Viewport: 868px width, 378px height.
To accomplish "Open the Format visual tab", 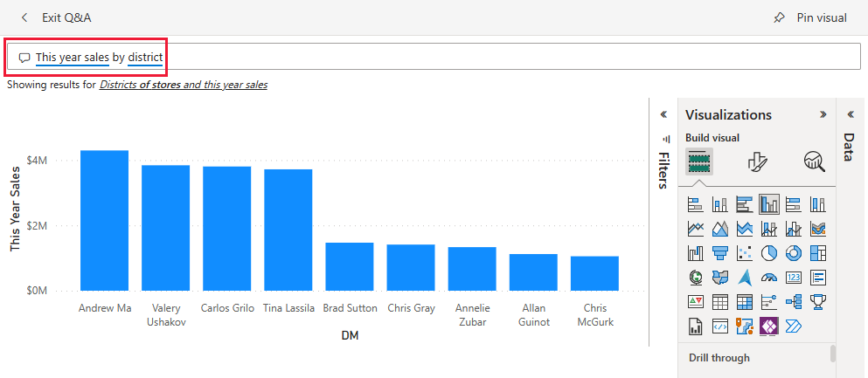I will click(757, 162).
